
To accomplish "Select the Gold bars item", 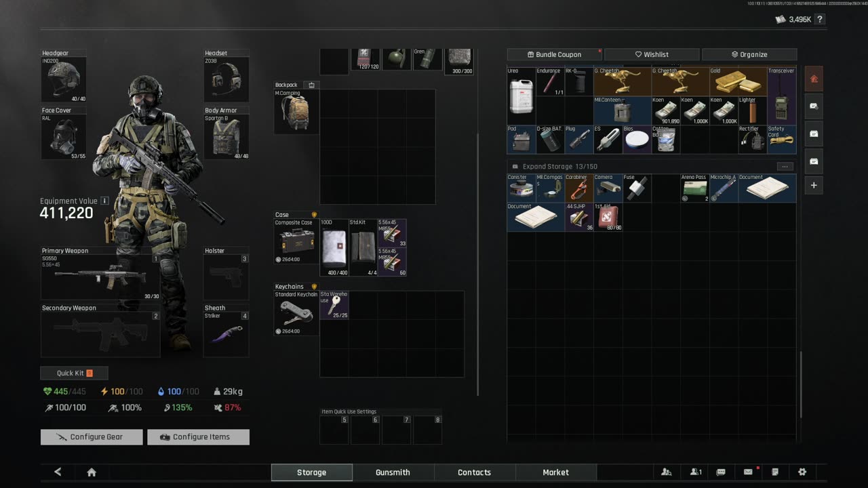I will tap(738, 81).
